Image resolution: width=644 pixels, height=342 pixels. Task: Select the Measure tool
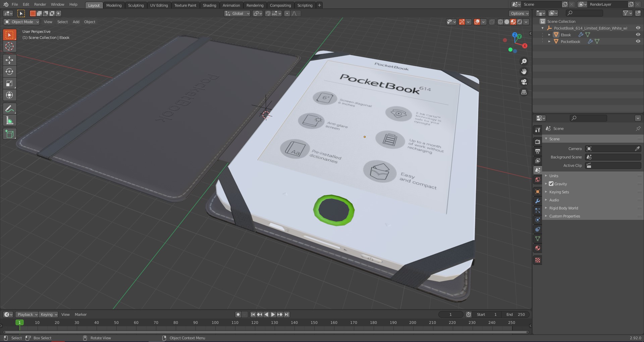pos(9,120)
